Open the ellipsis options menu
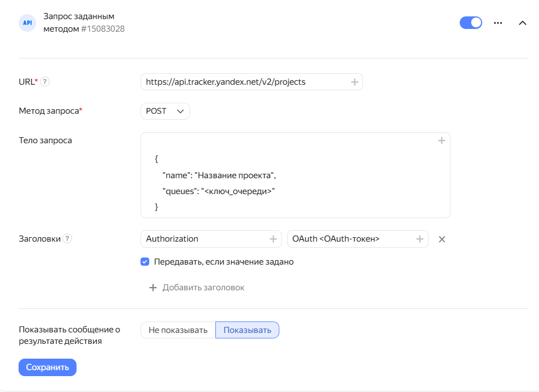This screenshot has height=392, width=539. 497,22
